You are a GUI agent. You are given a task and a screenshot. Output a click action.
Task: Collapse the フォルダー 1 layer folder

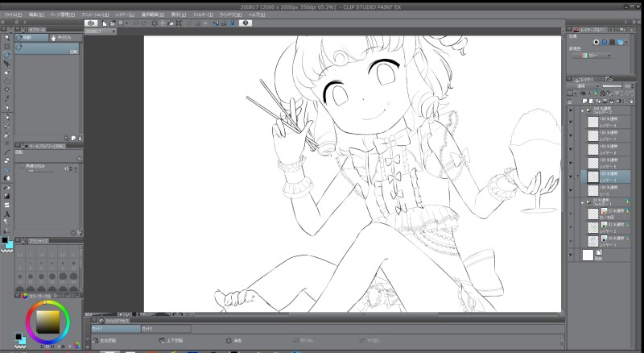[x=582, y=203]
